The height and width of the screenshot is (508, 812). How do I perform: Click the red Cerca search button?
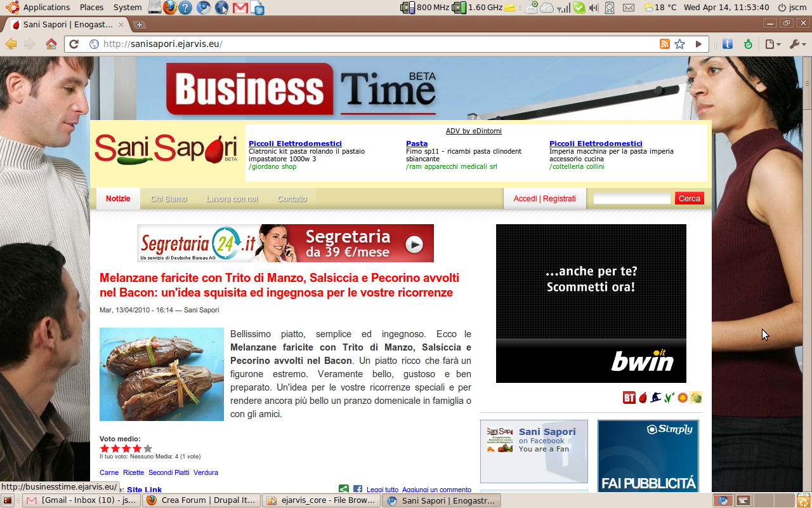tap(690, 199)
